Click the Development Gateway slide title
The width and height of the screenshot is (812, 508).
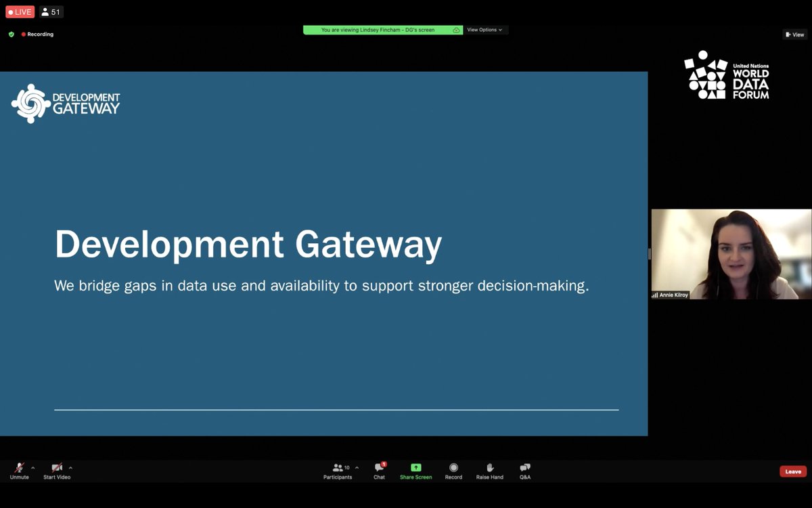248,244
